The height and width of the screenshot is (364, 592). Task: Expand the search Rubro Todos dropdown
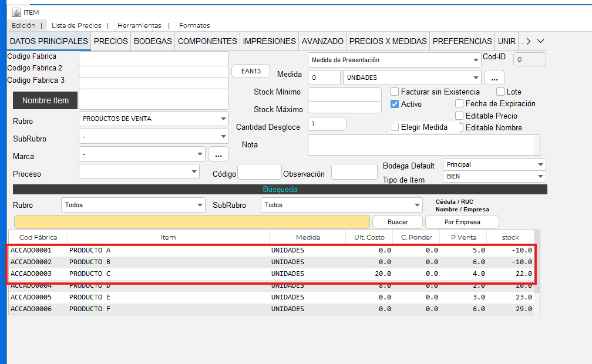[200, 205]
